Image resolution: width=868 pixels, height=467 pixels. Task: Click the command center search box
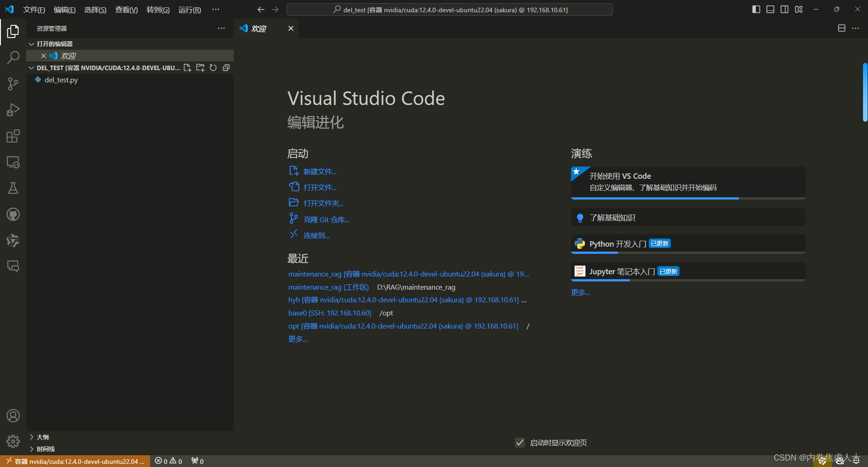pos(450,10)
